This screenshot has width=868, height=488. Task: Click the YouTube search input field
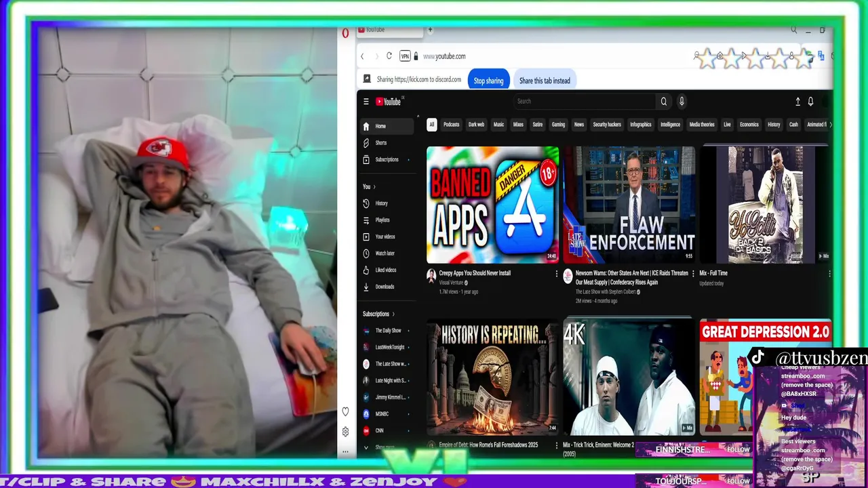coord(585,102)
